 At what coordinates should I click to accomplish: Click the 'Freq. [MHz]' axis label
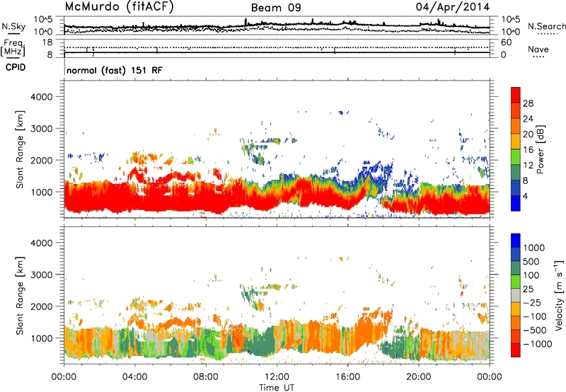click(13, 48)
